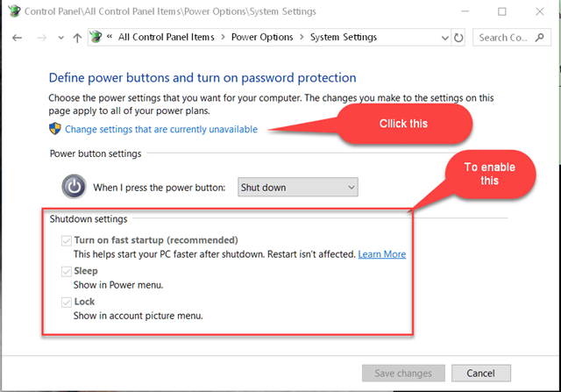
Task: Open the Shut down power button dropdown
Action: click(x=298, y=187)
